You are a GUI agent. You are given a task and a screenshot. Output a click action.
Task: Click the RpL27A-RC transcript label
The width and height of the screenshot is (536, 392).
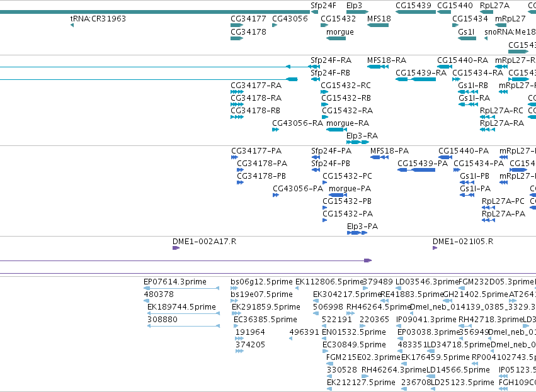501,111
